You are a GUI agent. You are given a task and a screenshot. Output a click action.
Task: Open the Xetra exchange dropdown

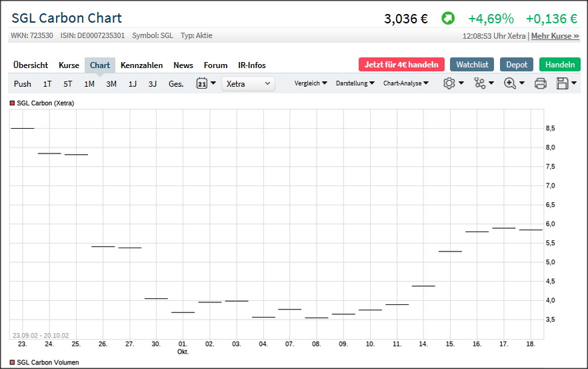coord(248,83)
